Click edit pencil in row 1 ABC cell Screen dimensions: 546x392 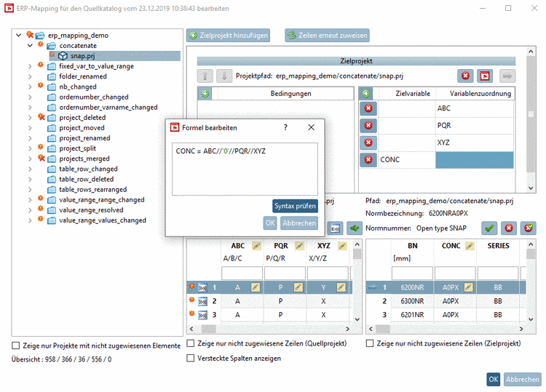pyautogui.click(x=256, y=287)
